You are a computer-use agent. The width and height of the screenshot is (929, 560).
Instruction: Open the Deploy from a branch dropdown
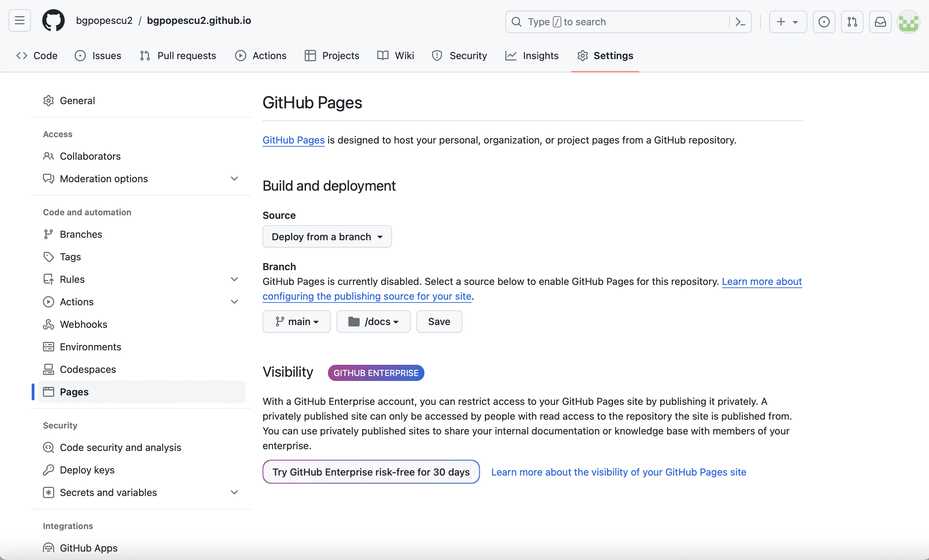point(327,237)
